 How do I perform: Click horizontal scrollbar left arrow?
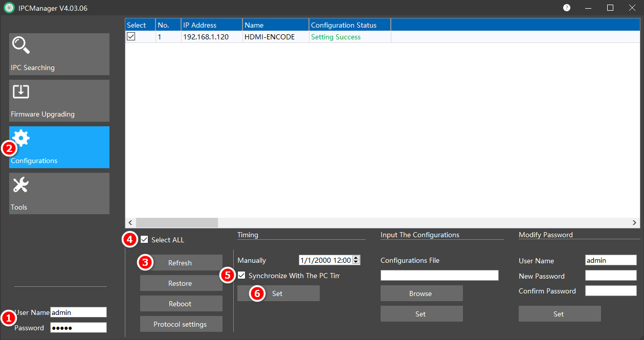130,223
